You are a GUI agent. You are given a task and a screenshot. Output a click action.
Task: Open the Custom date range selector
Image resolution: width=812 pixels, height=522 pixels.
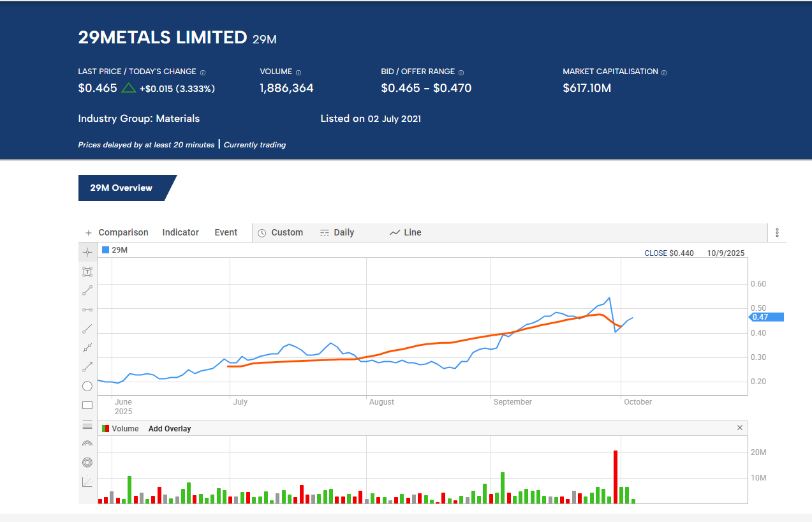280,232
